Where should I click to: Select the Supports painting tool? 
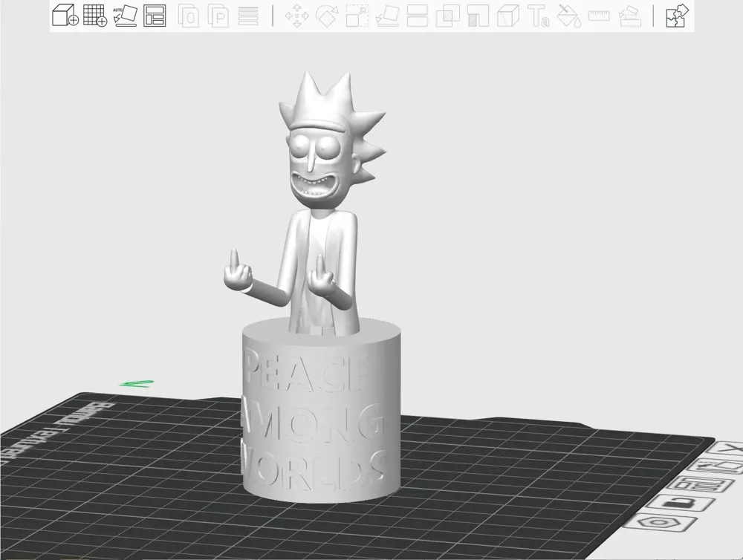[478, 16]
